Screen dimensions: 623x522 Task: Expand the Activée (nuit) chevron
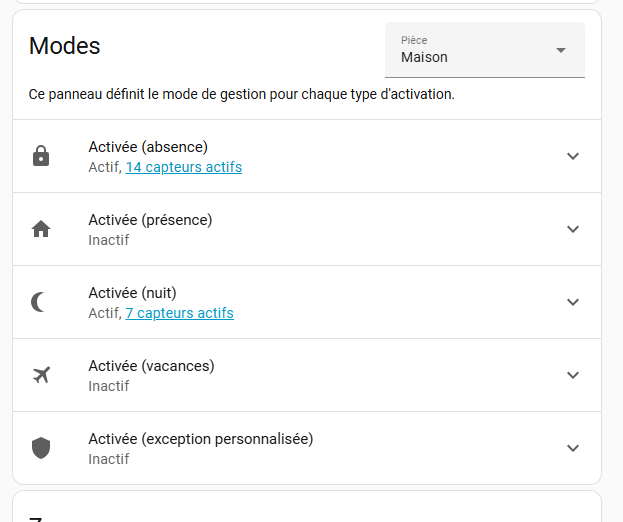[572, 302]
